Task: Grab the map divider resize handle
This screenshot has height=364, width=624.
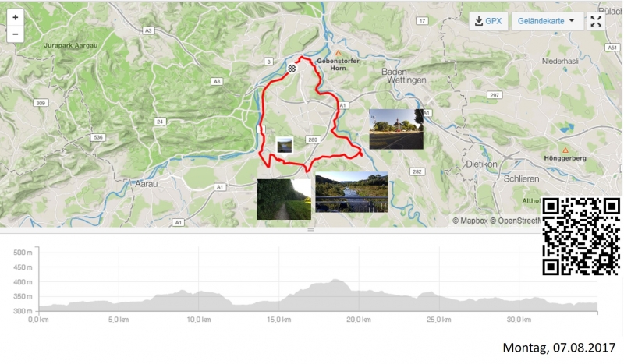Action: point(310,231)
